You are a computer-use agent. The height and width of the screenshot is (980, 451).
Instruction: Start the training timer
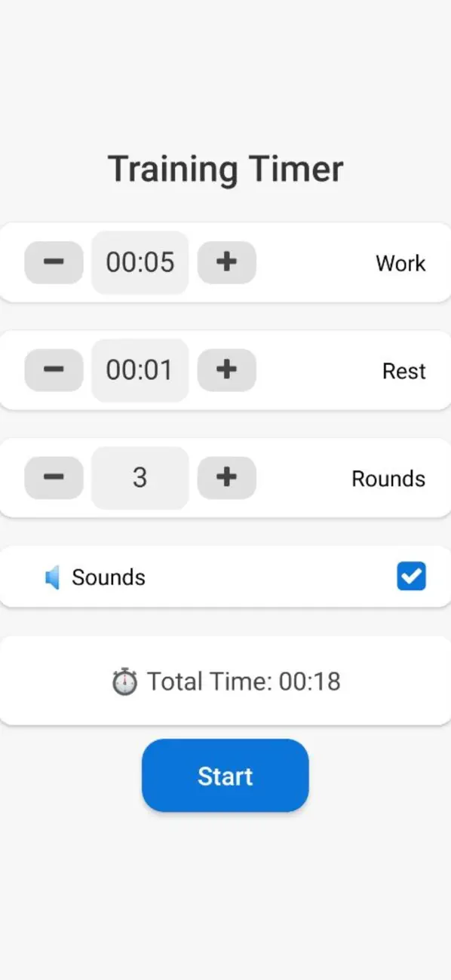(x=225, y=775)
